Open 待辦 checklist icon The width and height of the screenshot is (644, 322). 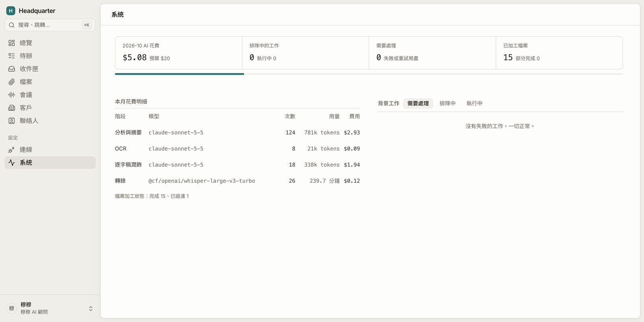[x=12, y=56]
